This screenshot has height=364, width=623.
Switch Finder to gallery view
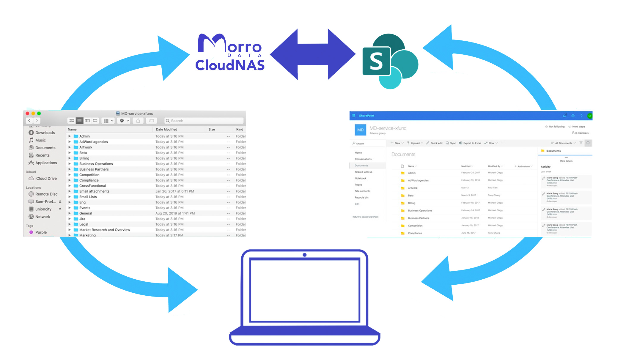point(95,121)
